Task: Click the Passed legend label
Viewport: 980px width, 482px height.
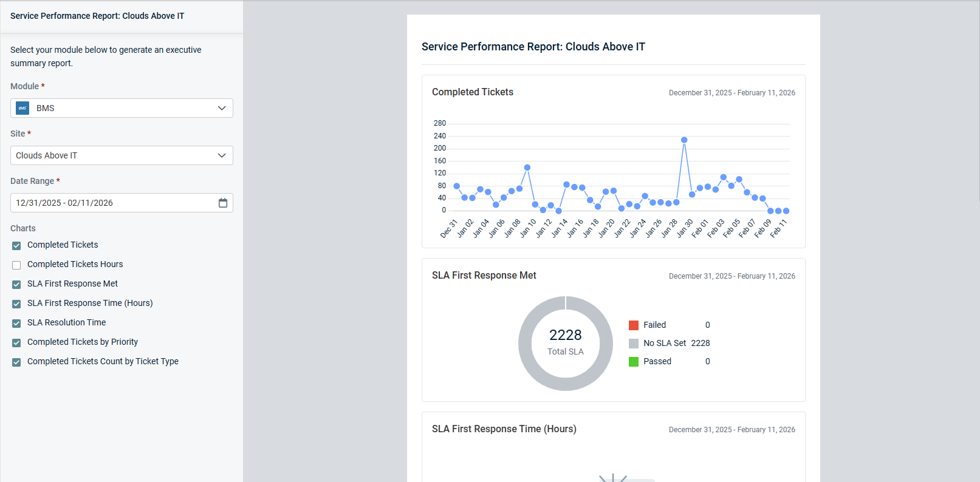Action: [657, 361]
